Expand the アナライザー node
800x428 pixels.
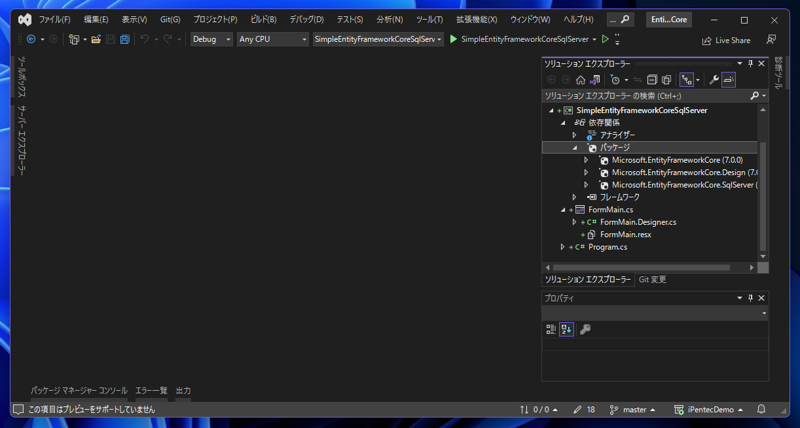[x=574, y=135]
